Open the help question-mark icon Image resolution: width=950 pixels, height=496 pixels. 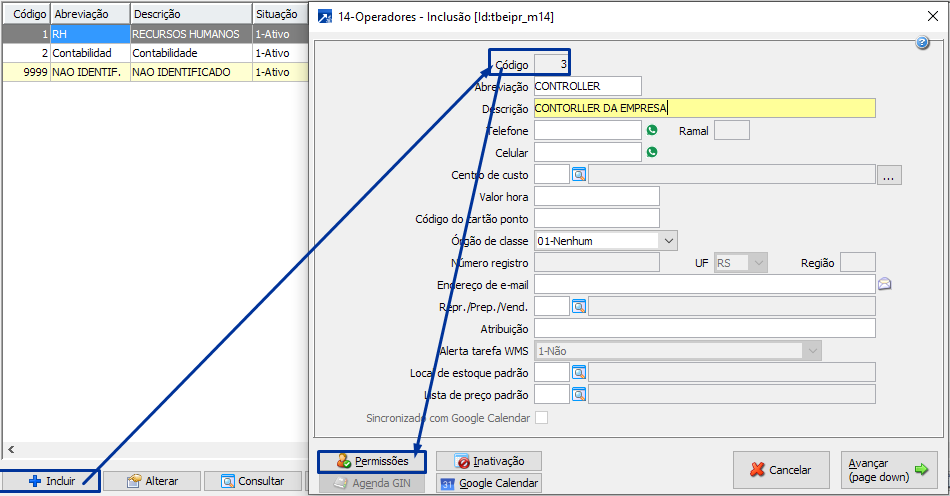click(x=922, y=42)
